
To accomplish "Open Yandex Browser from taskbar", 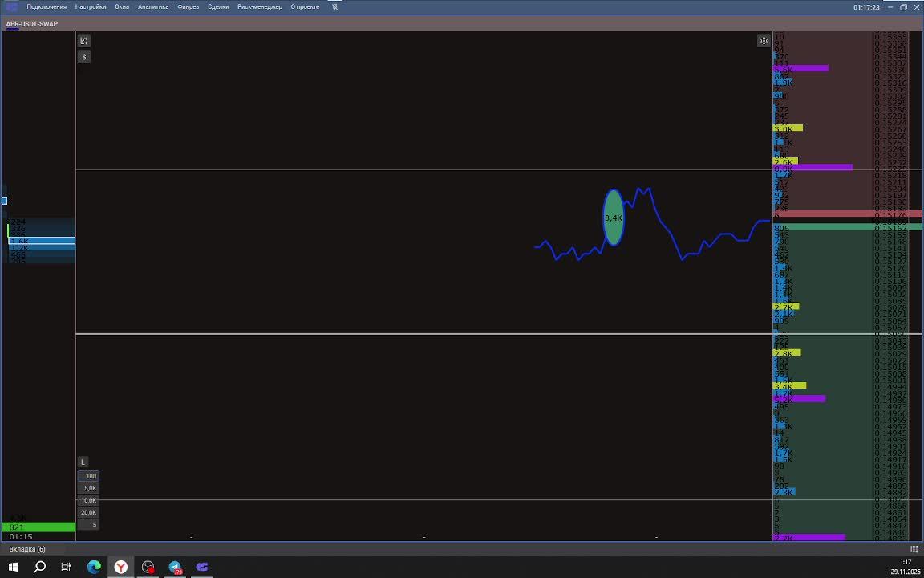I will pyautogui.click(x=121, y=568).
